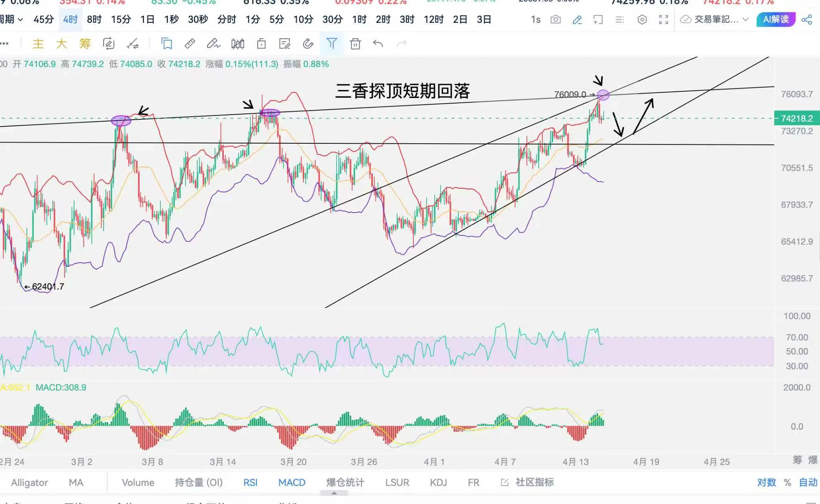820x504 pixels.
Task: Toggle the RSI indicator
Action: pyautogui.click(x=250, y=482)
